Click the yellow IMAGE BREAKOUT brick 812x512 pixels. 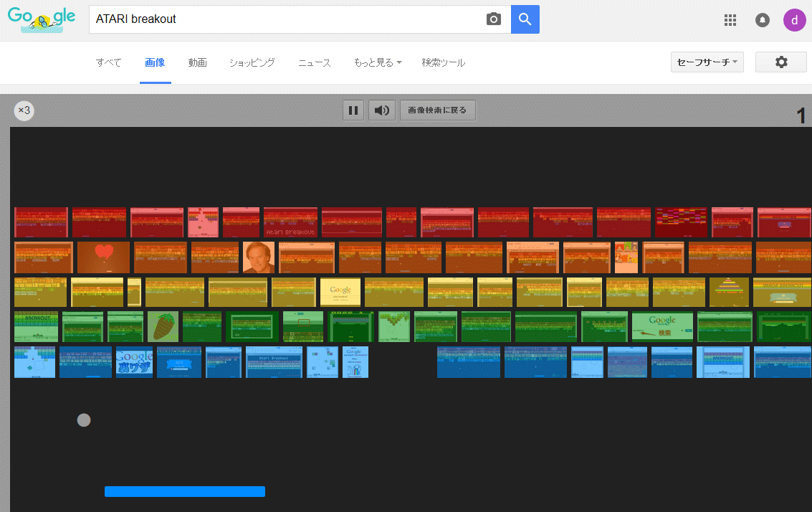(x=782, y=293)
